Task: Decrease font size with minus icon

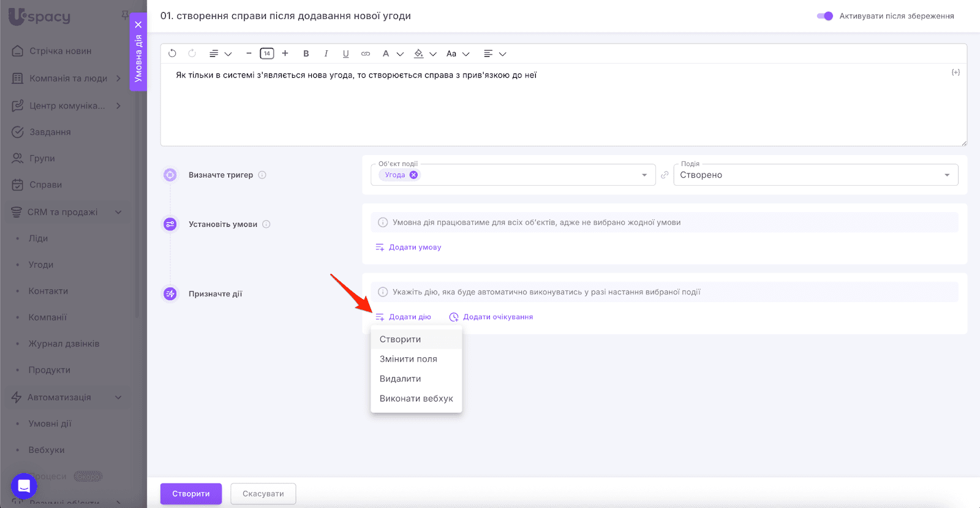Action: click(x=249, y=54)
